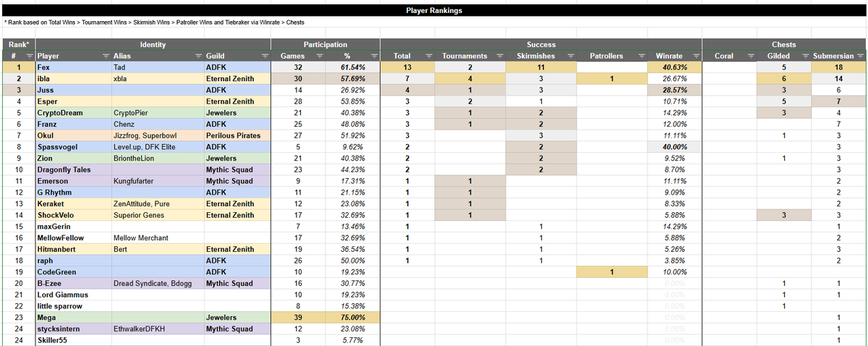Select player cell Dragonfly Tales
Viewport: 868px width, 346px height.
click(73, 169)
